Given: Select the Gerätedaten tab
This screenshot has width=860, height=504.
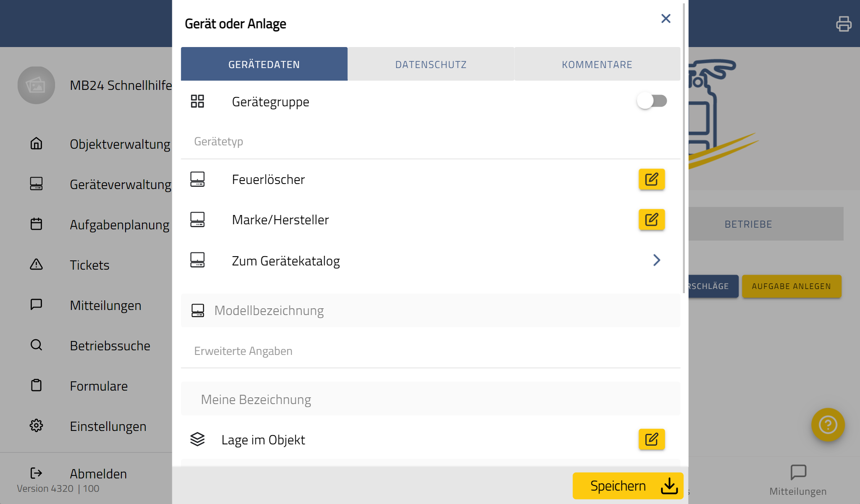Looking at the screenshot, I should 264,64.
